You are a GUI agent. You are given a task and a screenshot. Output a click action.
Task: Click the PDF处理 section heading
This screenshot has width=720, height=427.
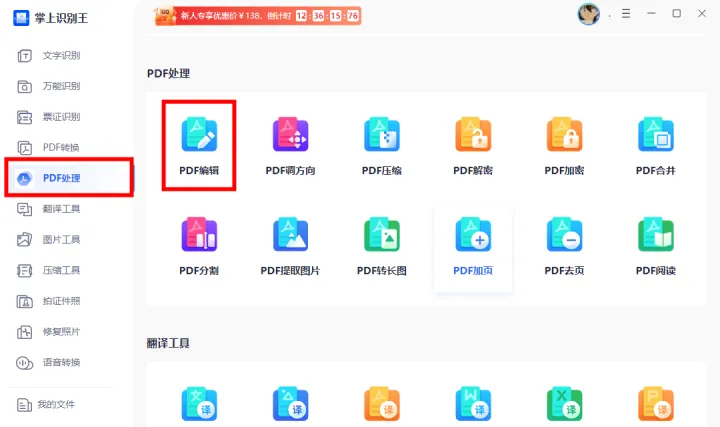coord(169,73)
